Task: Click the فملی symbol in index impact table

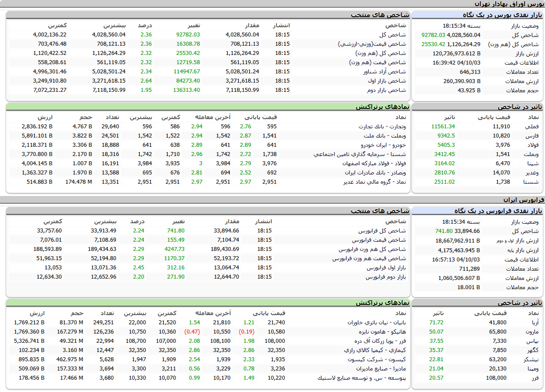Action: pyautogui.click(x=532, y=127)
